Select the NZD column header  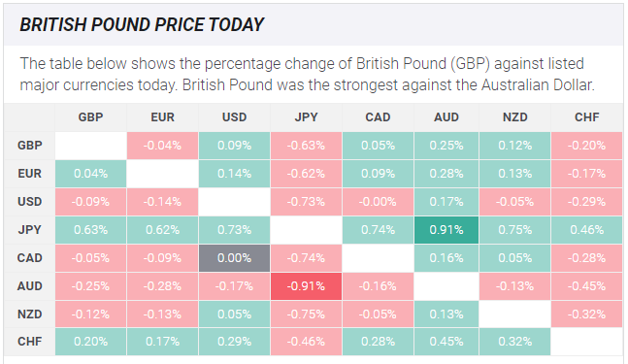point(514,117)
